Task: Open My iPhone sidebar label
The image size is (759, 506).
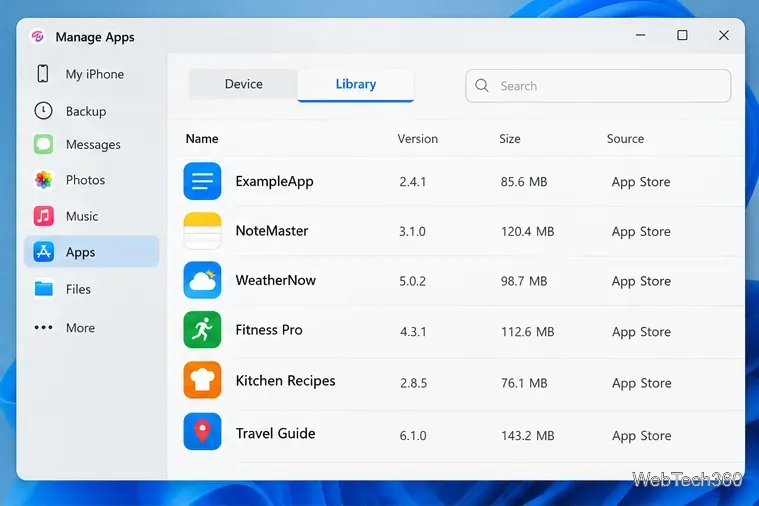Action: 95,74
